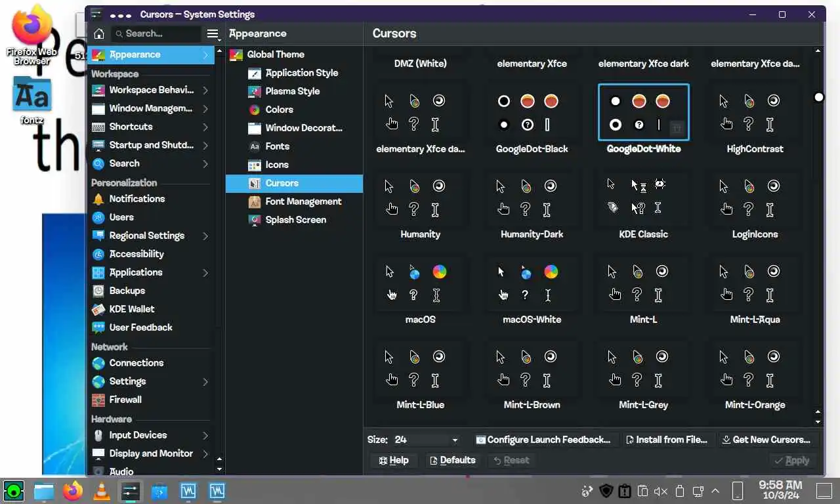Click the settings search field
840x504 pixels.
[156, 33]
